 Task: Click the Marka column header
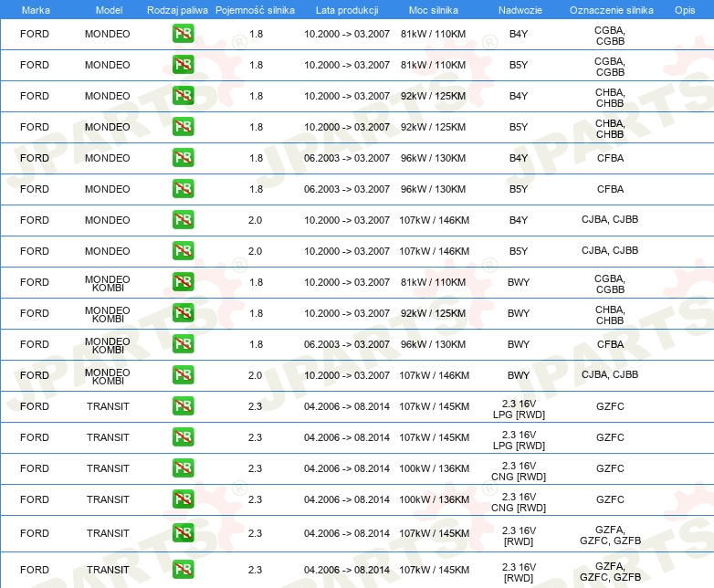click(x=36, y=10)
